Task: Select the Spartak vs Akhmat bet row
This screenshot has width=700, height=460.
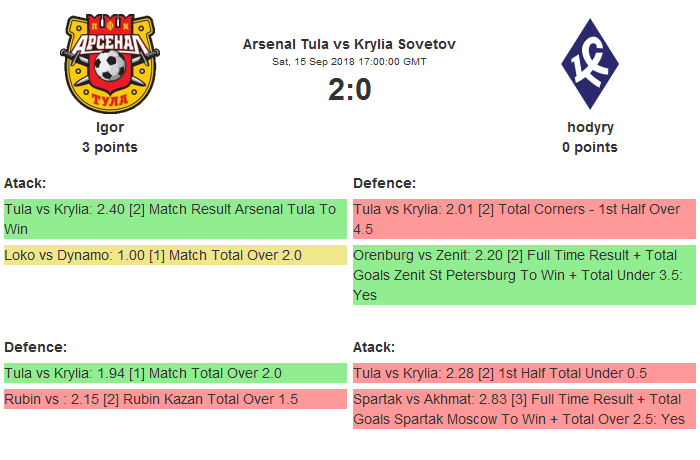Action: [x=524, y=409]
